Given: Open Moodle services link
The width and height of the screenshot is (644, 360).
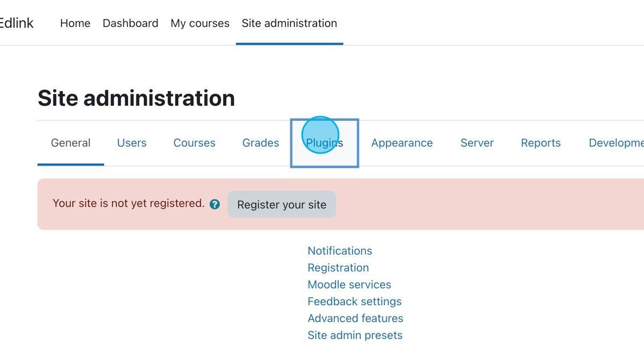Looking at the screenshot, I should pyautogui.click(x=349, y=285).
